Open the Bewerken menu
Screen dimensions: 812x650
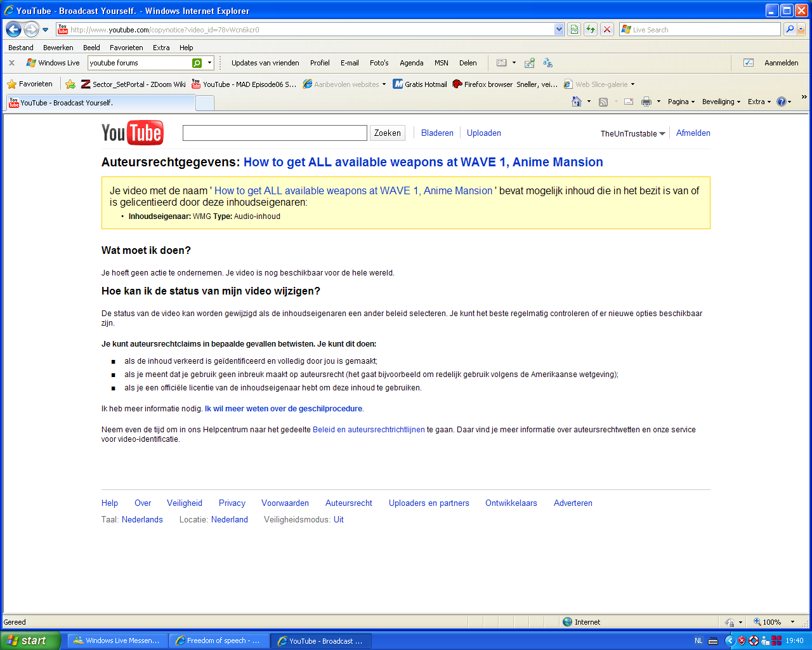point(58,48)
